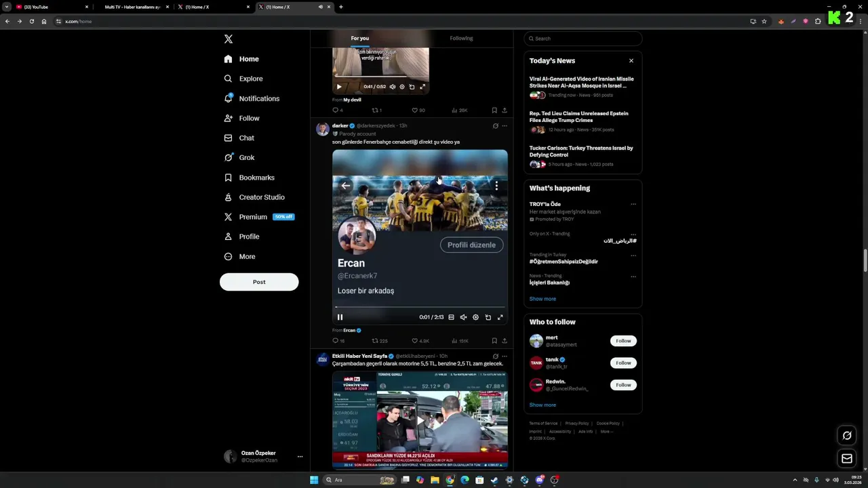Image resolution: width=868 pixels, height=488 pixels.
Task: Expand Ercan video to full screen
Action: coord(500,317)
